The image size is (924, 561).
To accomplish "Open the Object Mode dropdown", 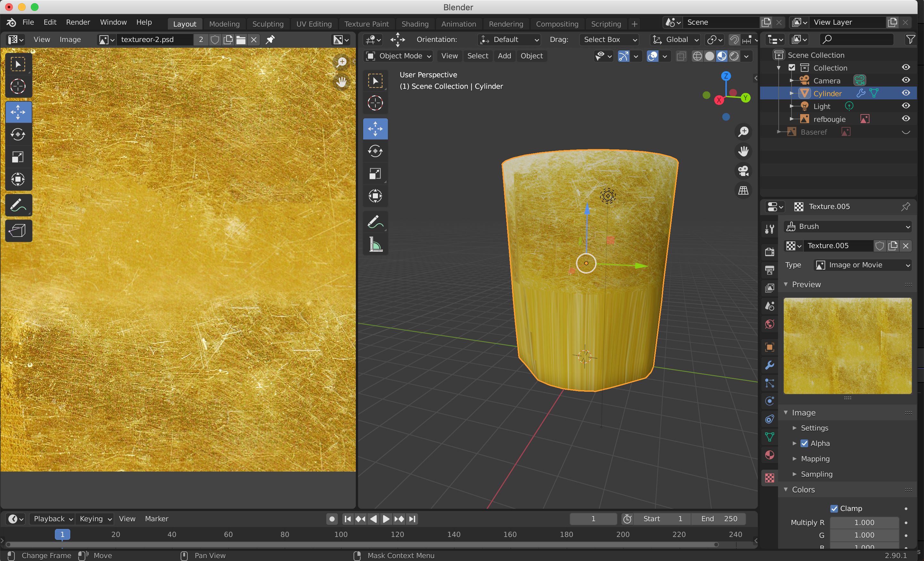I will pyautogui.click(x=398, y=56).
